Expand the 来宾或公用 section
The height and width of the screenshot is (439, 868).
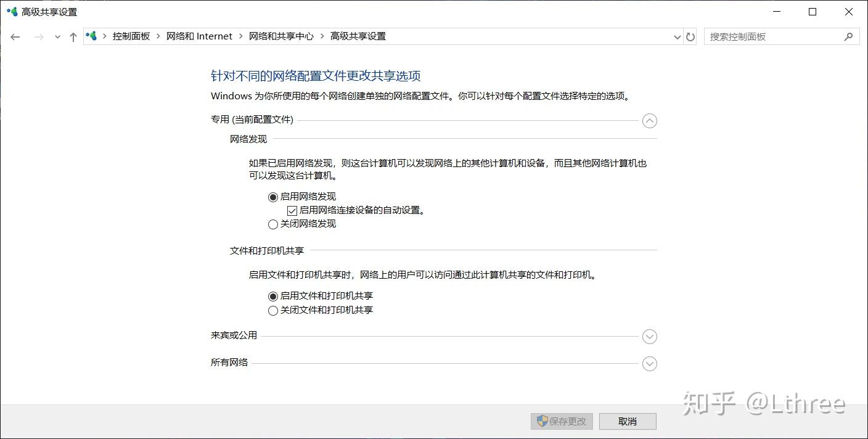(649, 337)
